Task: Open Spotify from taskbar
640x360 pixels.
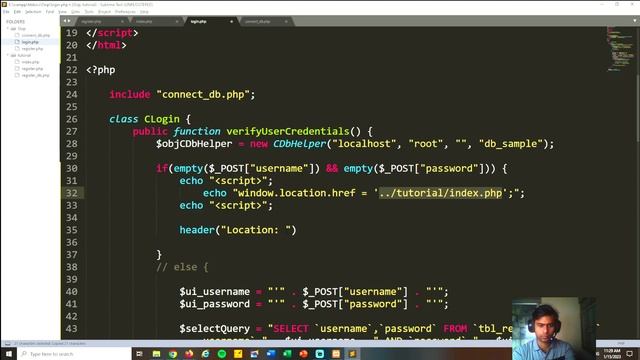Action: [222, 353]
